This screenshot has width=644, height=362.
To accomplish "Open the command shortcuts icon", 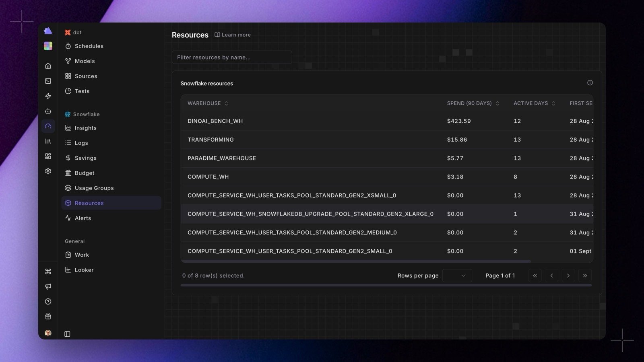I will point(48,271).
